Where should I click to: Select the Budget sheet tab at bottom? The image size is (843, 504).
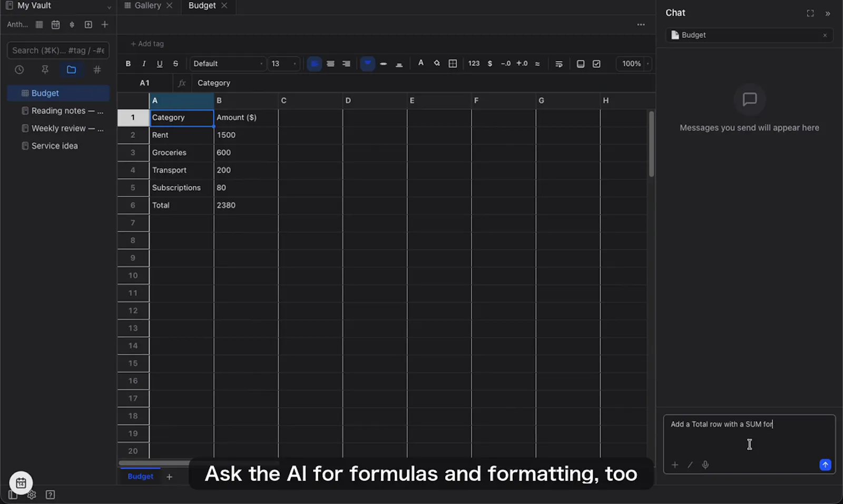tap(140, 476)
